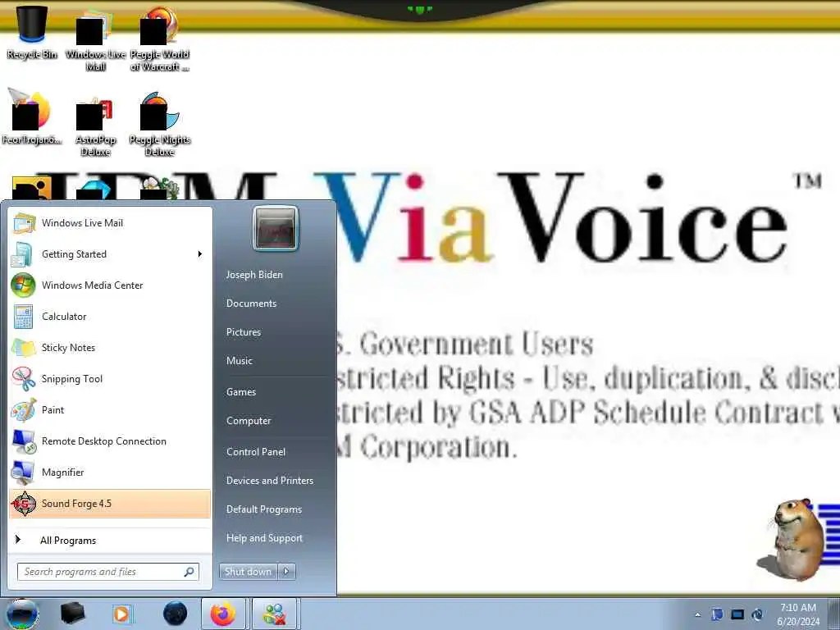Click the search magnifying glass icon
The width and height of the screenshot is (840, 630).
(189, 572)
